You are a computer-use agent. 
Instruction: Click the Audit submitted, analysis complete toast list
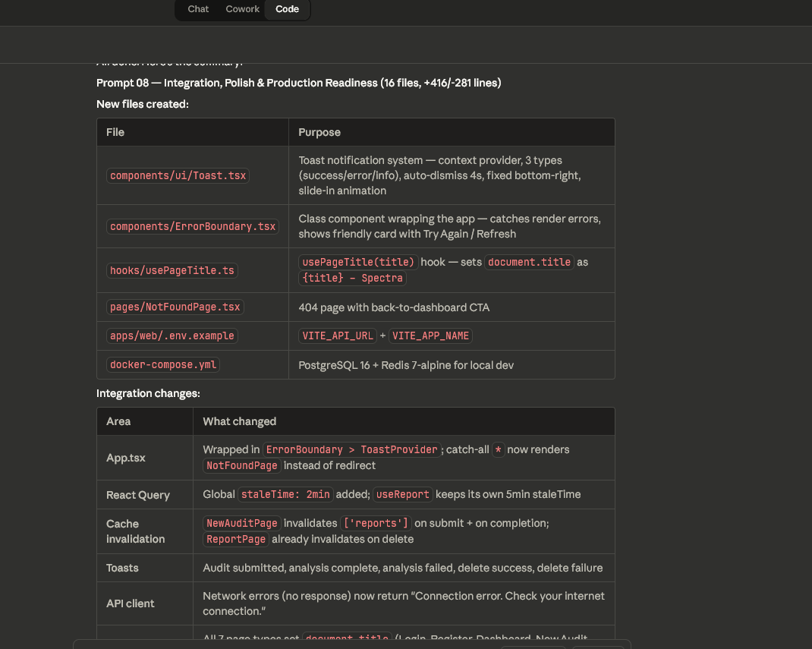[403, 569]
